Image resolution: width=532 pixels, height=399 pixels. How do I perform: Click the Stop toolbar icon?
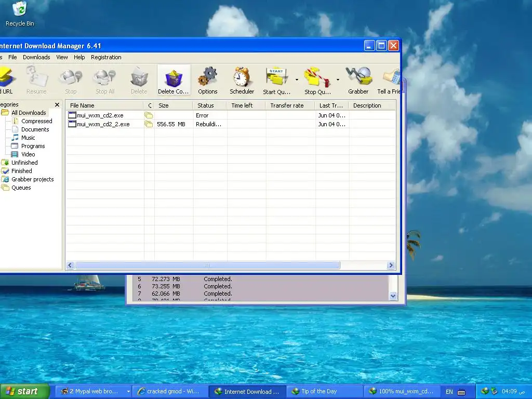(71, 80)
